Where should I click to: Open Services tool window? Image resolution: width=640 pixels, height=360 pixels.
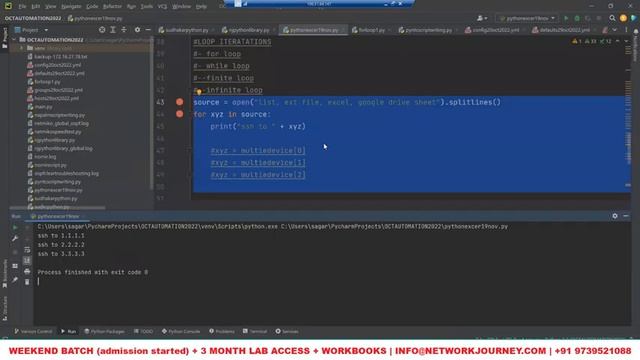click(287, 331)
